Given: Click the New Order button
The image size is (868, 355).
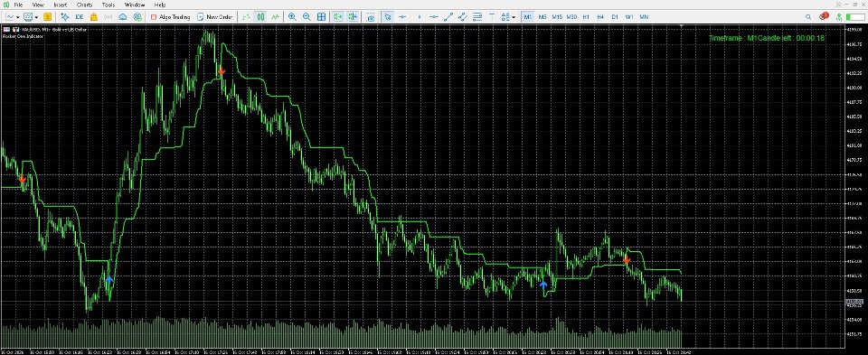Looking at the screenshot, I should click(215, 16).
